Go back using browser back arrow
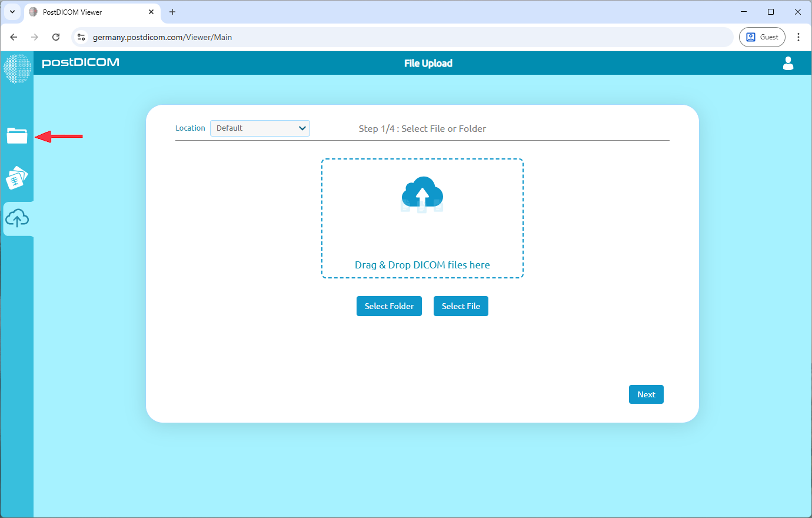812x518 pixels. coord(14,37)
